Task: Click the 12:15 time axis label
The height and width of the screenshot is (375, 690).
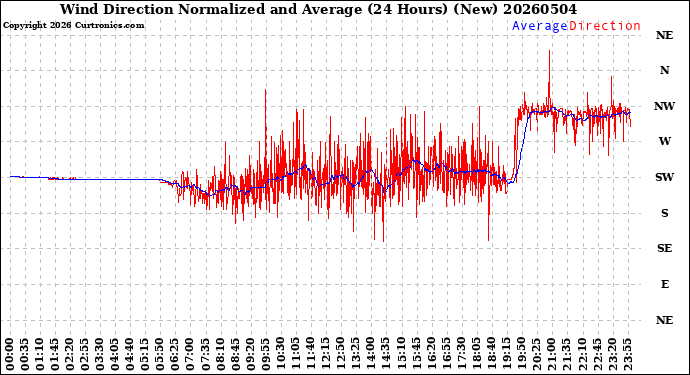Action: [326, 355]
